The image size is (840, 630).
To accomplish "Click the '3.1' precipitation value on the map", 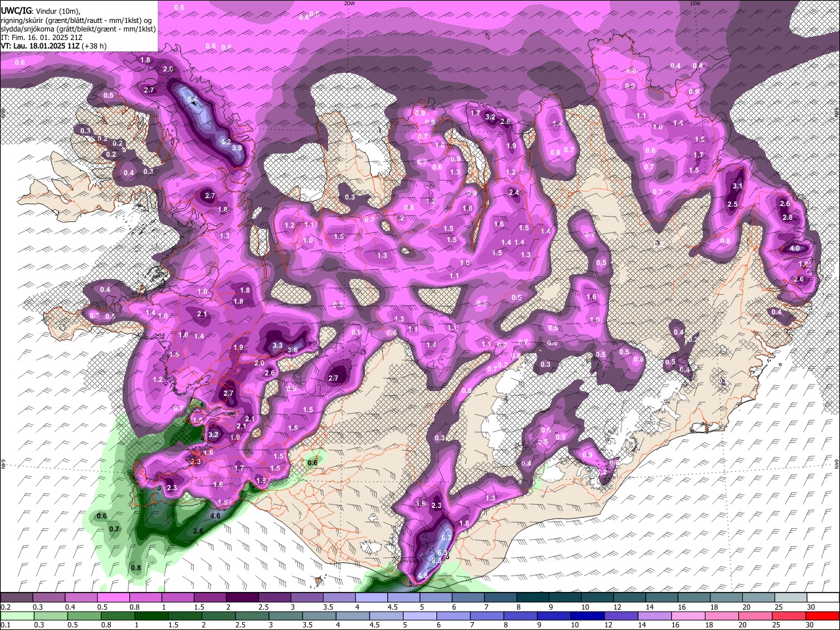I will [x=737, y=186].
